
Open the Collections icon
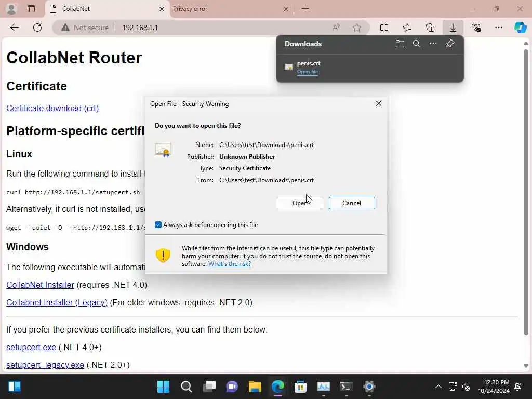click(x=430, y=28)
